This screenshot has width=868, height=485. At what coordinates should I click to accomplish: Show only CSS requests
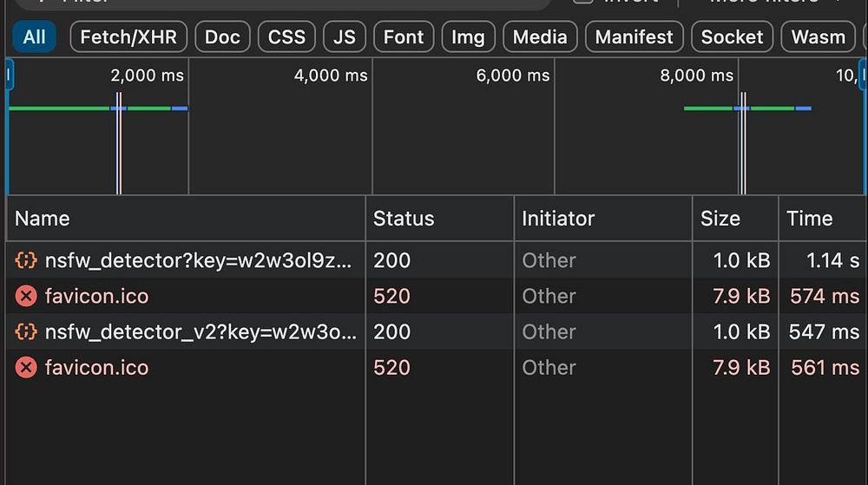click(x=286, y=37)
